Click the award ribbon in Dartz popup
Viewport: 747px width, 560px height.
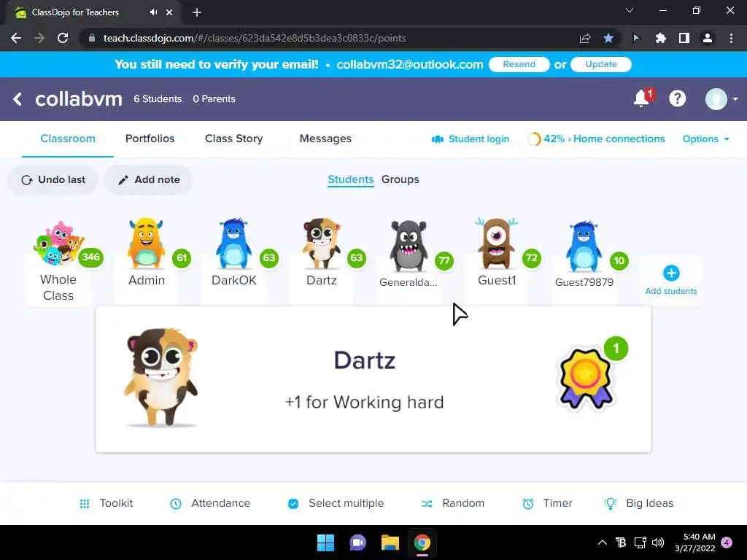586,378
